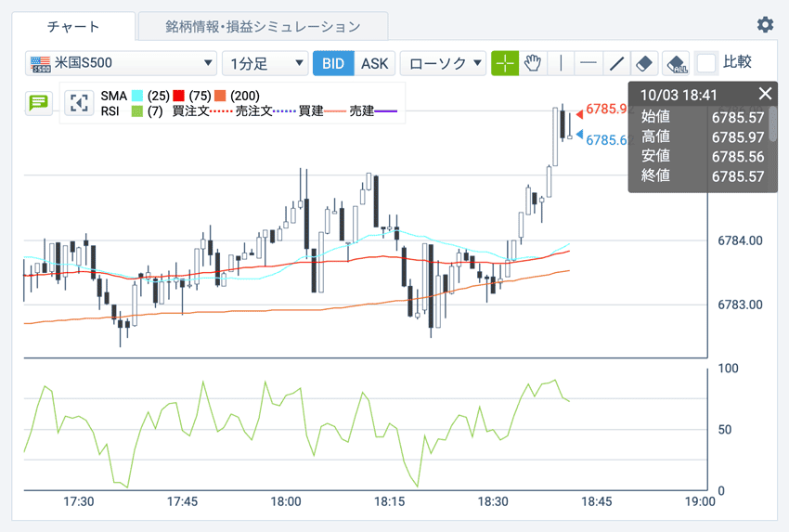Switch to the チャート tab
789x532 pixels.
click(73, 26)
